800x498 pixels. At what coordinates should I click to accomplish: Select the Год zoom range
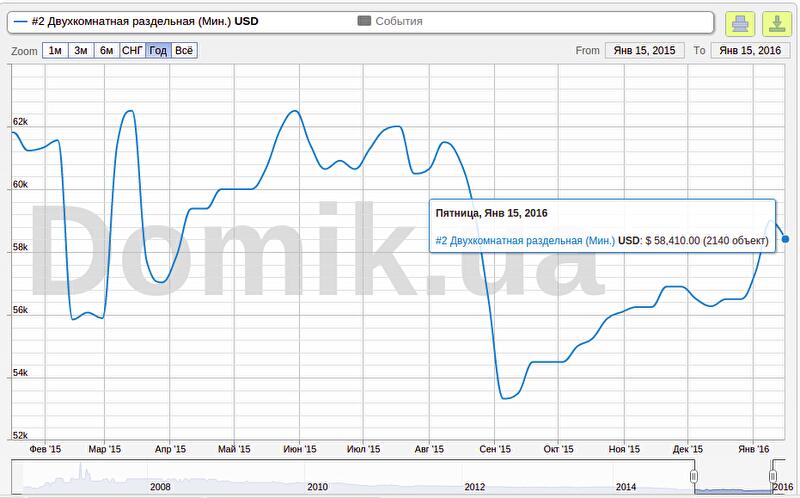158,51
